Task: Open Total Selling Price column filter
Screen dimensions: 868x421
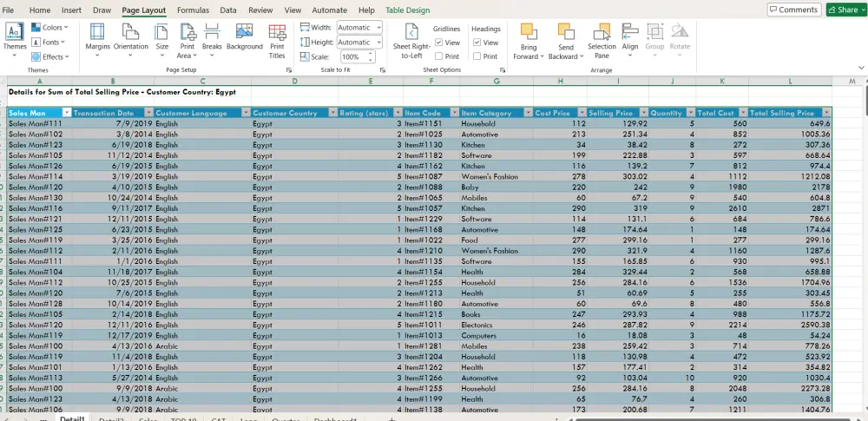Action: [826, 113]
